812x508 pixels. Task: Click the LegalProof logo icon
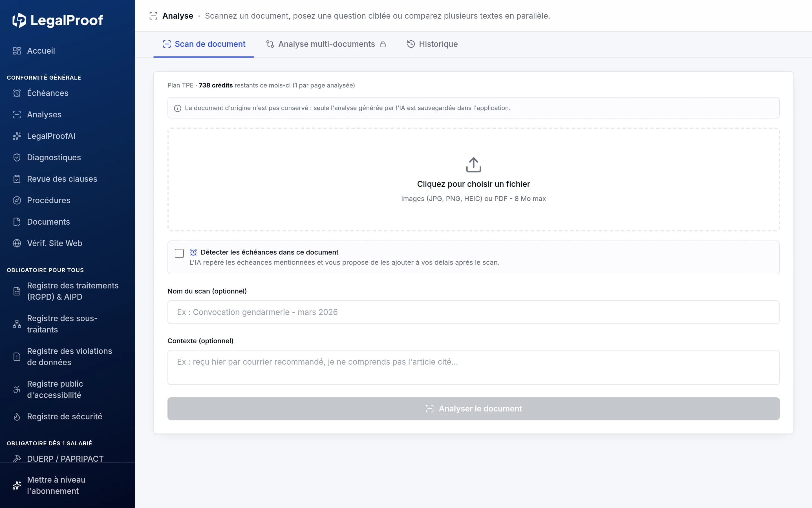(x=19, y=20)
